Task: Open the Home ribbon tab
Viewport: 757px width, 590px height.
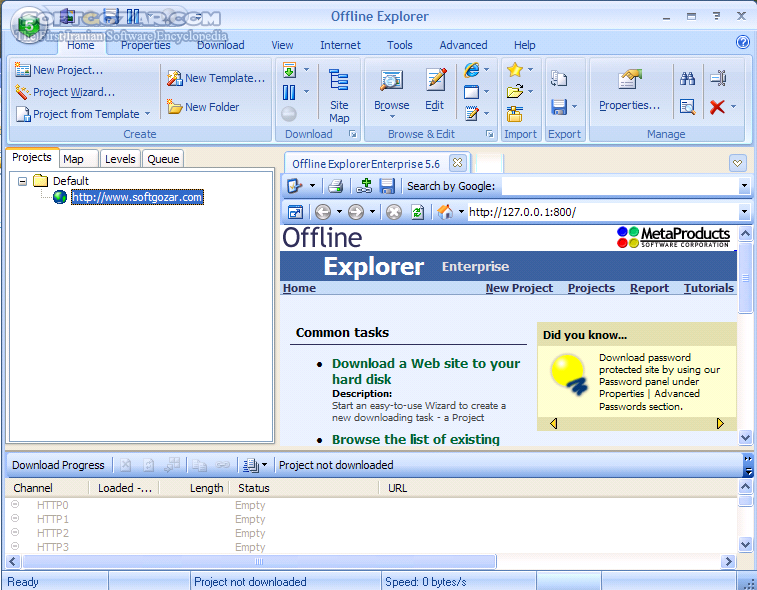Action: [81, 45]
